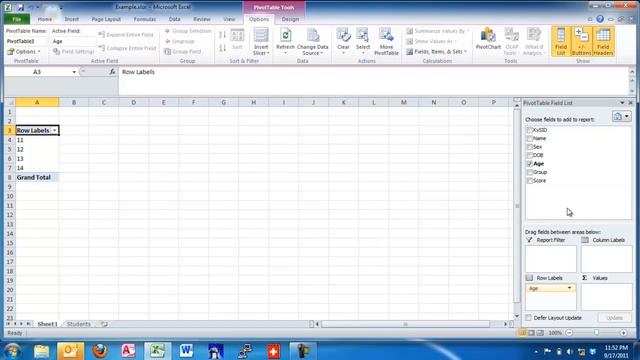
Task: Open field list layout view dropdown
Action: click(x=621, y=117)
